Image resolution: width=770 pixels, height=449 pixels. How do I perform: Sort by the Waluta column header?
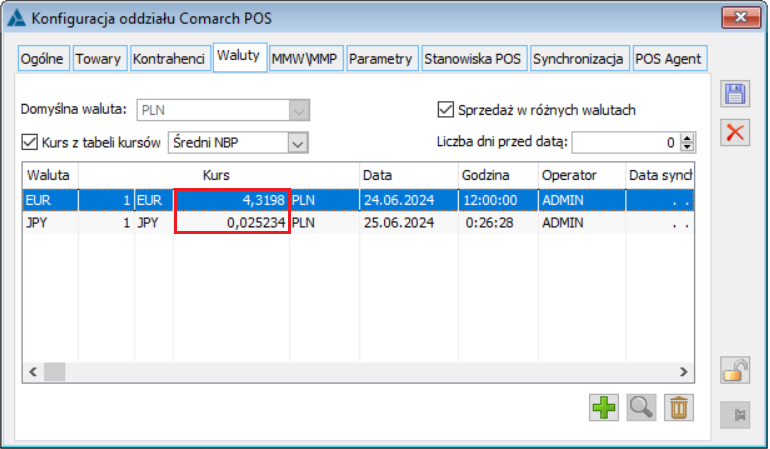tap(51, 175)
